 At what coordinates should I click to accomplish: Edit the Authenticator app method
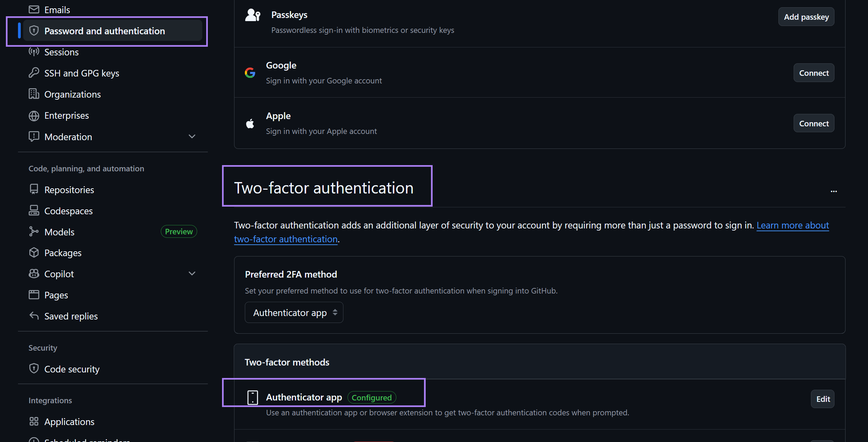tap(823, 399)
